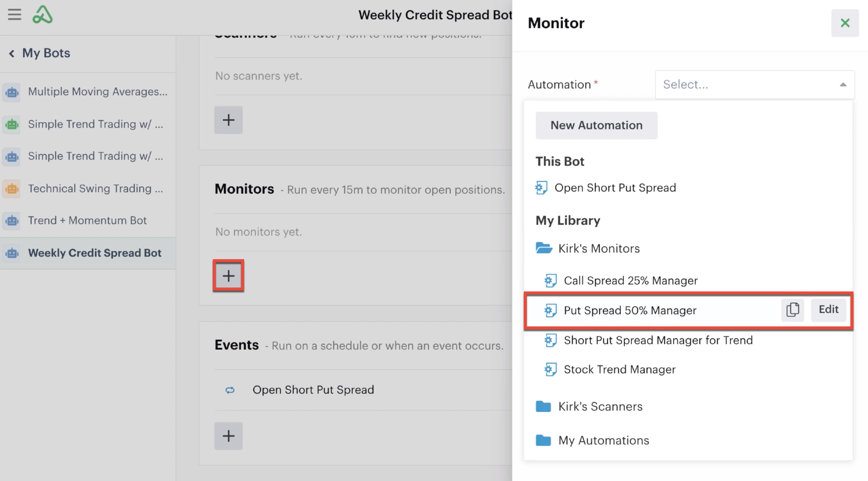Click Edit on Put Spread 50% Manager

click(829, 310)
